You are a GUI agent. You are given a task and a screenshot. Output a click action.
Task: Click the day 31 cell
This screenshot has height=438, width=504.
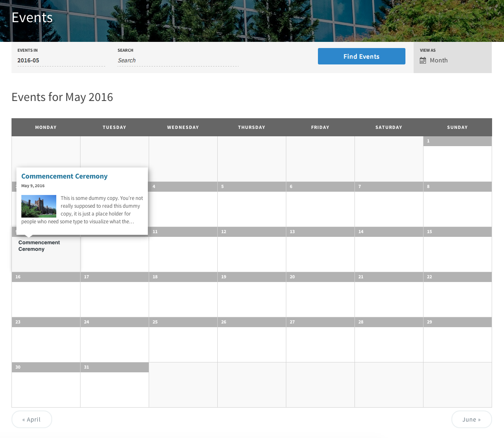pyautogui.click(x=114, y=389)
